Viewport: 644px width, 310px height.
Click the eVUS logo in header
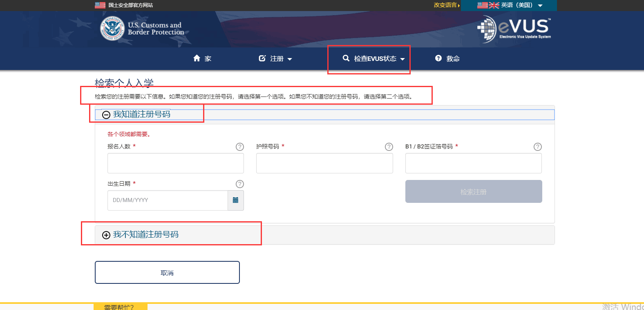pyautogui.click(x=514, y=29)
